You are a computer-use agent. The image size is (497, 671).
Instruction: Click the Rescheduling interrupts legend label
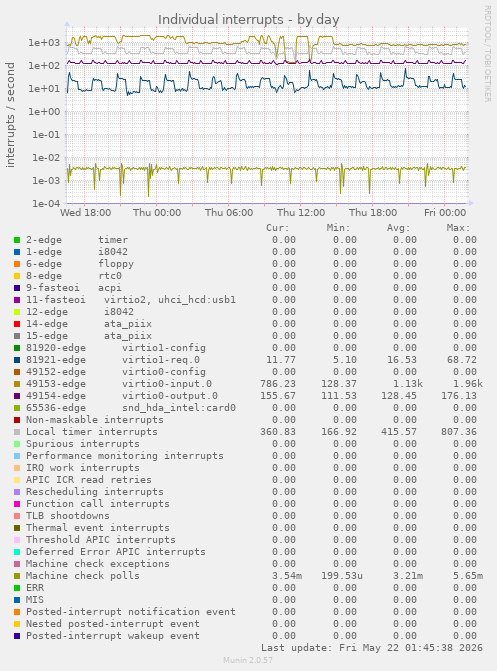(x=95, y=492)
